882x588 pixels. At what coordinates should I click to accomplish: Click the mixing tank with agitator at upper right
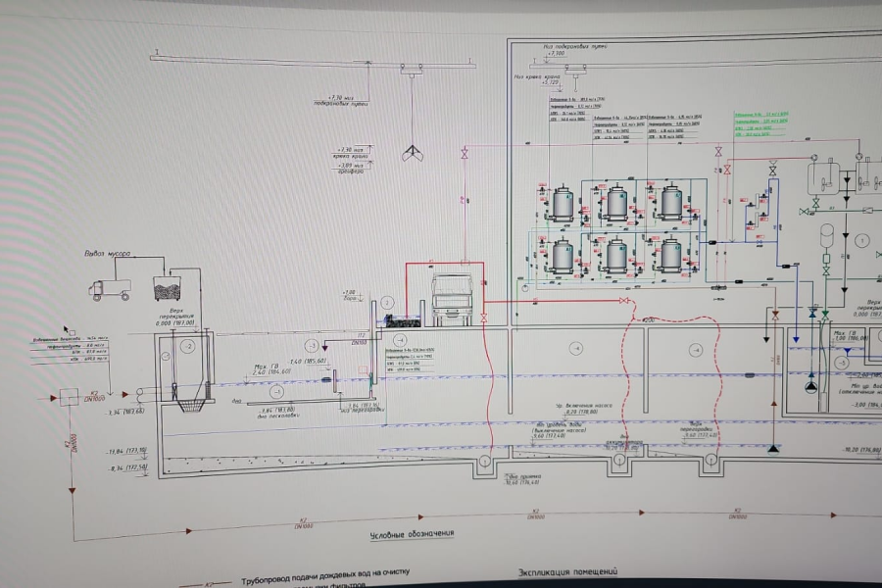[x=823, y=178]
